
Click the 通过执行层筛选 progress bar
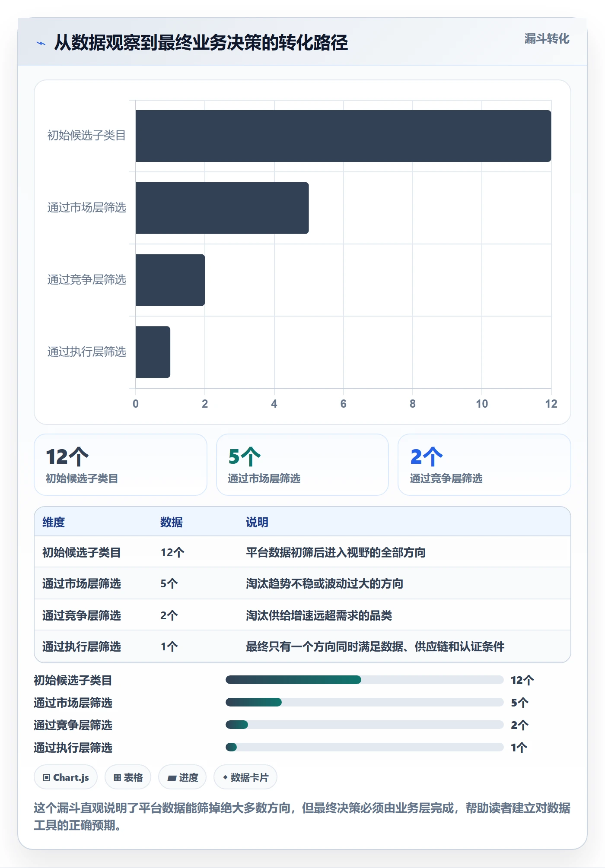[x=364, y=747]
